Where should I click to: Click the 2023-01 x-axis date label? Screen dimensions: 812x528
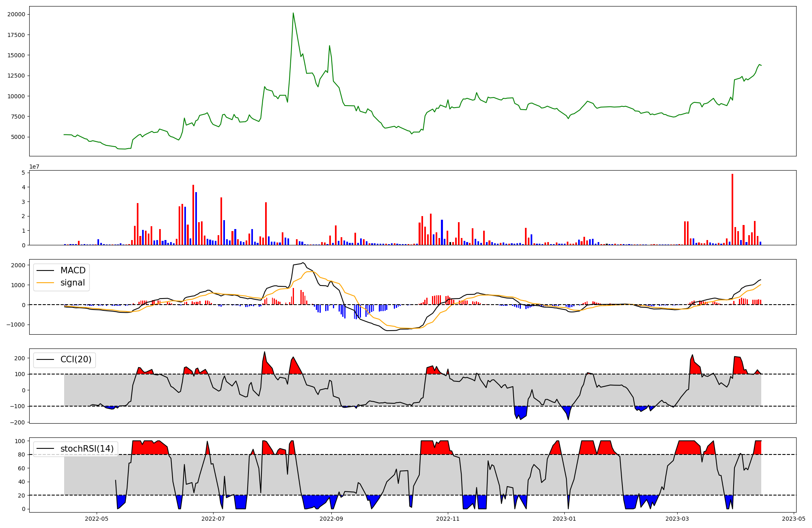[564, 519]
